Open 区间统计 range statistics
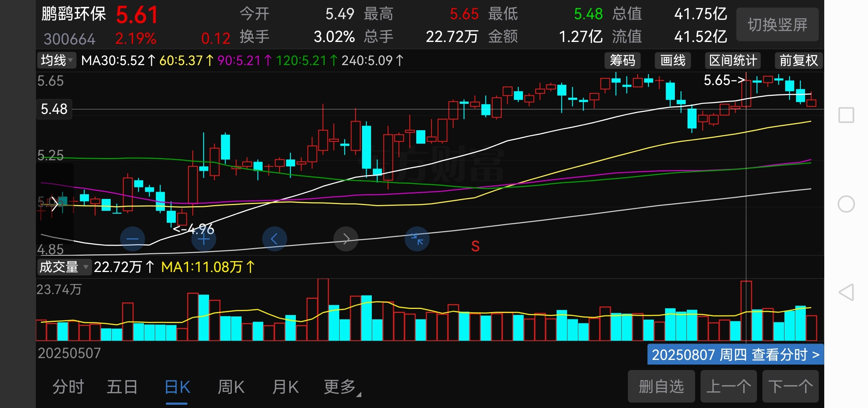The height and width of the screenshot is (408, 868). tap(733, 60)
